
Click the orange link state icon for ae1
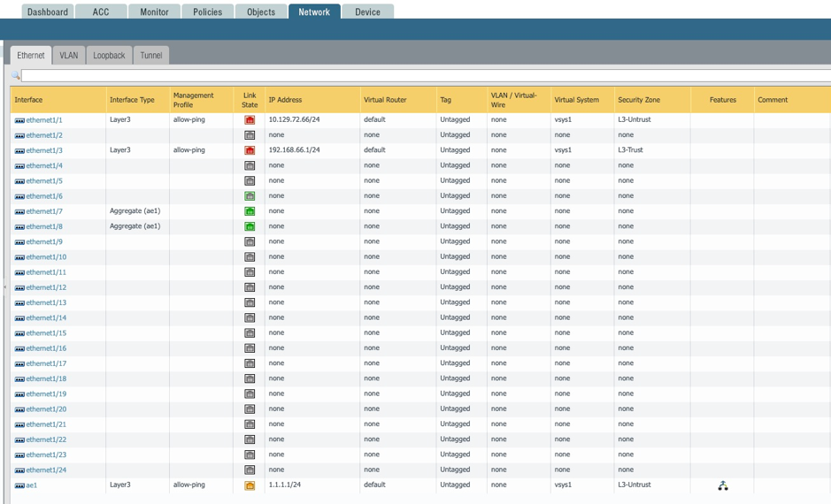[250, 485]
